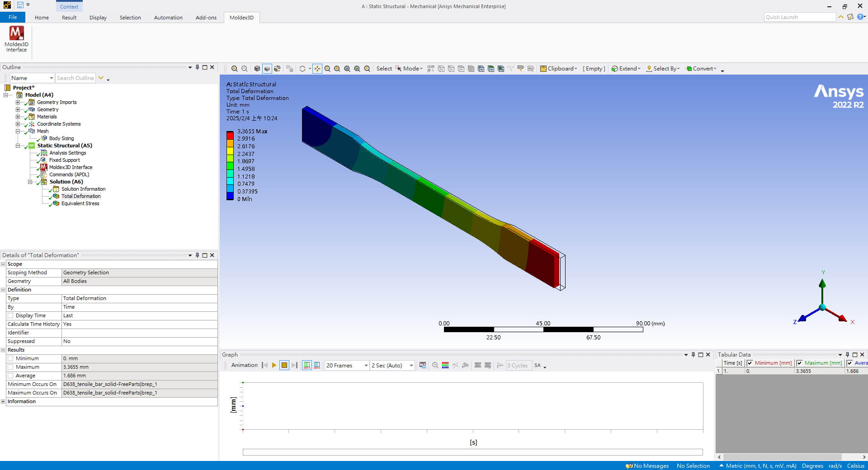868x470 pixels.
Task: Switch to the Display ribbon tab
Action: [x=98, y=18]
